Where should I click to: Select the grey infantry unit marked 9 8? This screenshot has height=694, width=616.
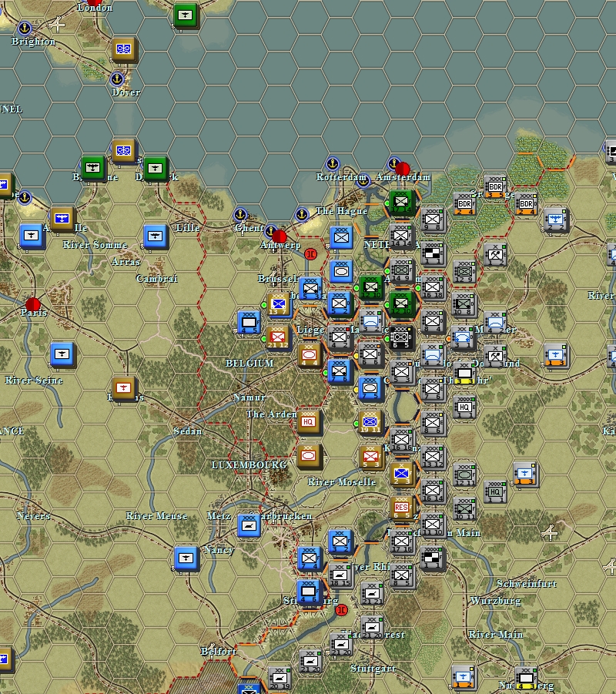(432, 219)
